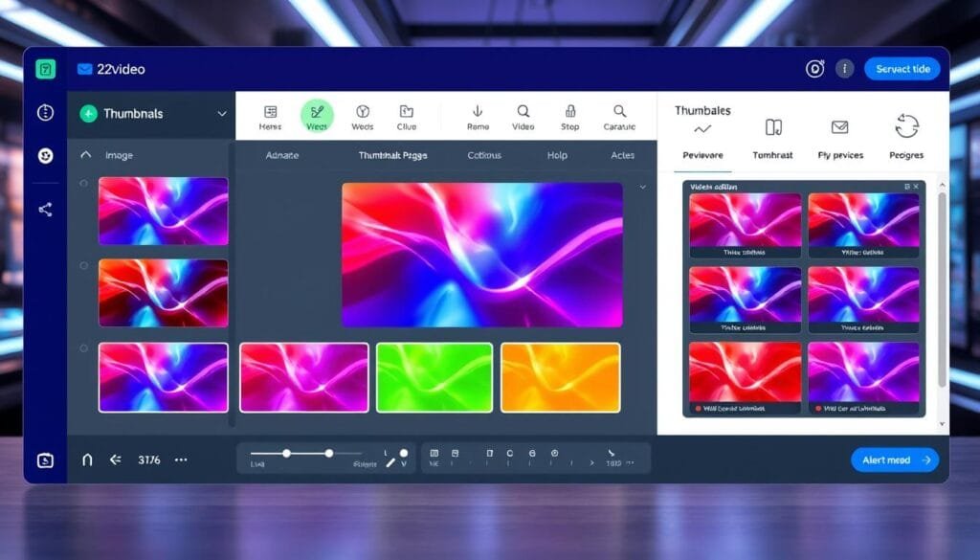Click the Alert mood button
980x560 pixels.
894,459
